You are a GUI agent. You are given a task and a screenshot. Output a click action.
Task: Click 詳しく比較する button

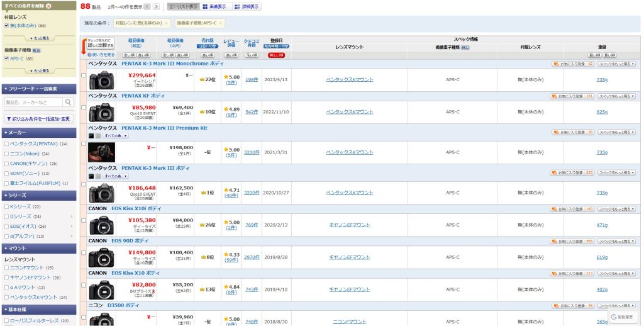click(x=101, y=43)
